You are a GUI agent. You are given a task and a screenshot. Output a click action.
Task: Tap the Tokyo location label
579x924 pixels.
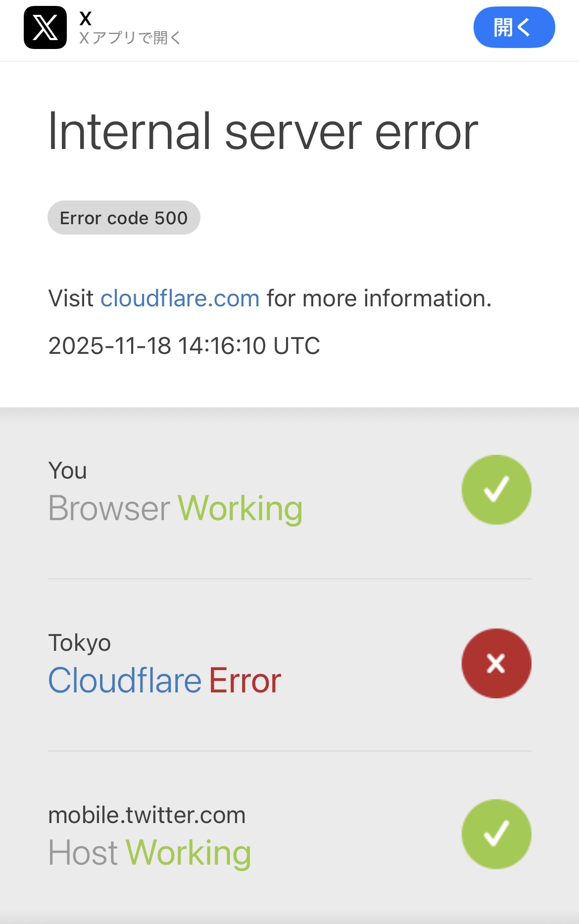coord(79,643)
